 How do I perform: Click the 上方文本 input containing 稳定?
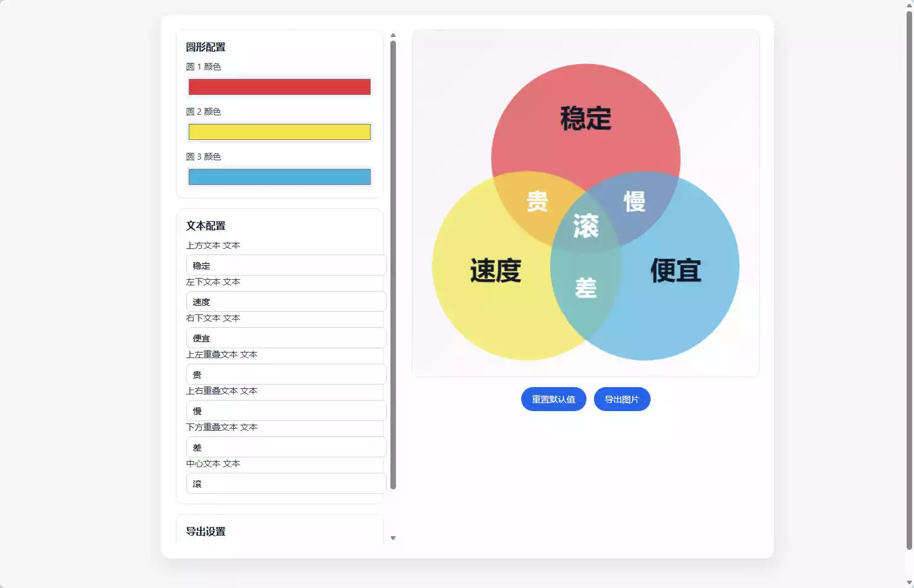click(x=286, y=265)
